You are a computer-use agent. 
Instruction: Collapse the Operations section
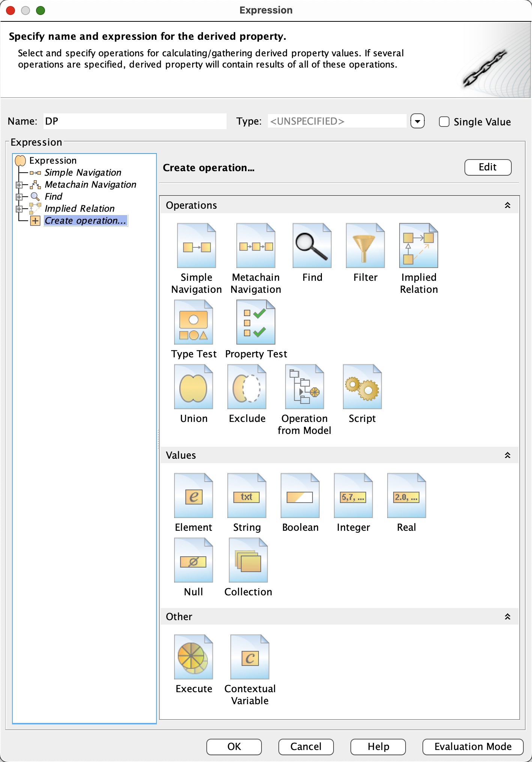pos(507,205)
